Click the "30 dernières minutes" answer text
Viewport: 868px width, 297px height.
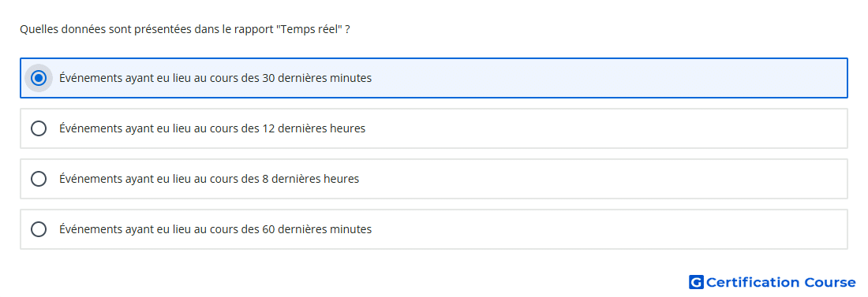215,78
